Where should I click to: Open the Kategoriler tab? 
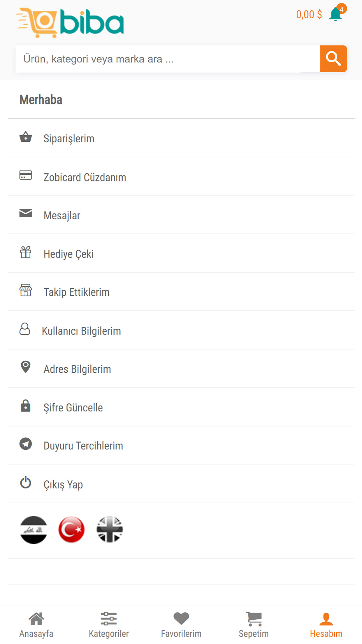[109, 625]
